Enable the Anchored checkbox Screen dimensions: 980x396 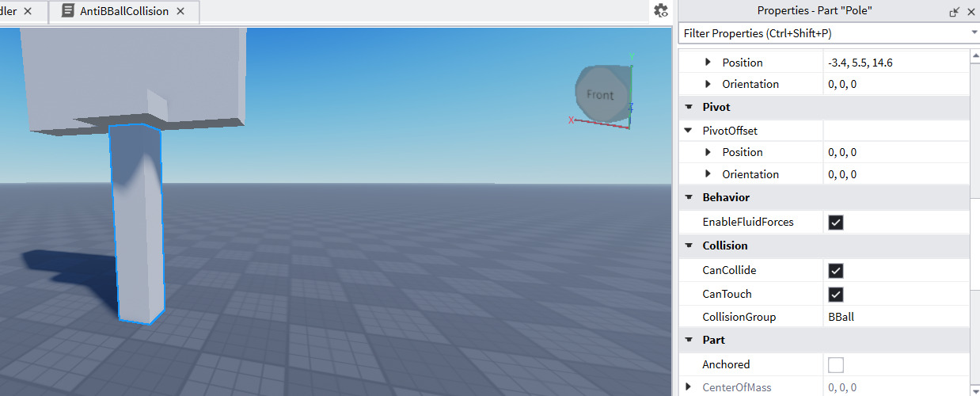coord(835,365)
